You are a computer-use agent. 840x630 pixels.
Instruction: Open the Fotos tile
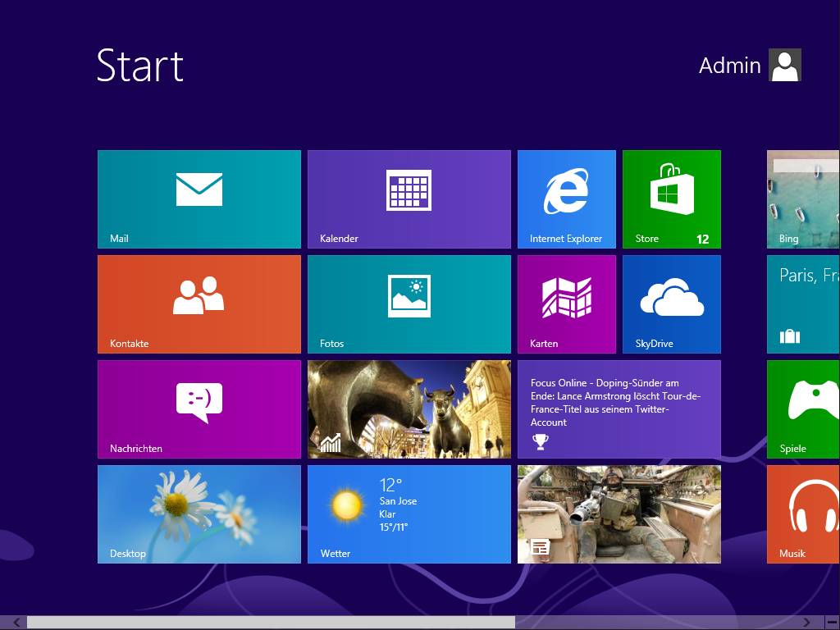point(409,304)
